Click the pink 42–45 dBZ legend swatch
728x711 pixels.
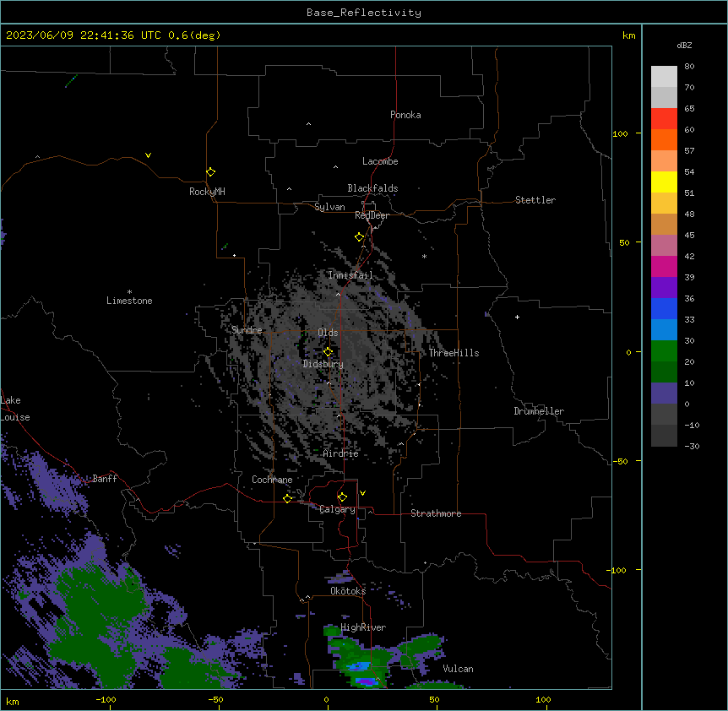point(664,246)
